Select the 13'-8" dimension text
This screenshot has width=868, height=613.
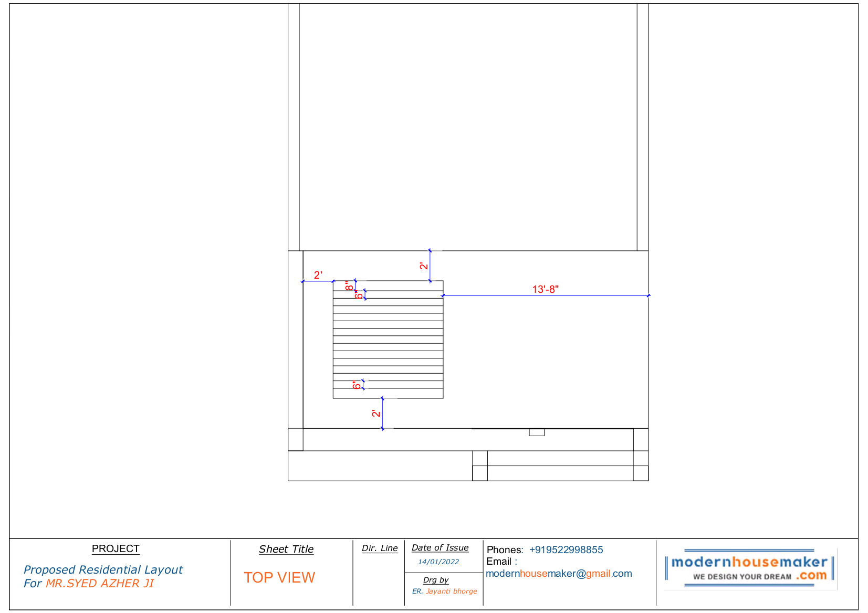tap(546, 289)
